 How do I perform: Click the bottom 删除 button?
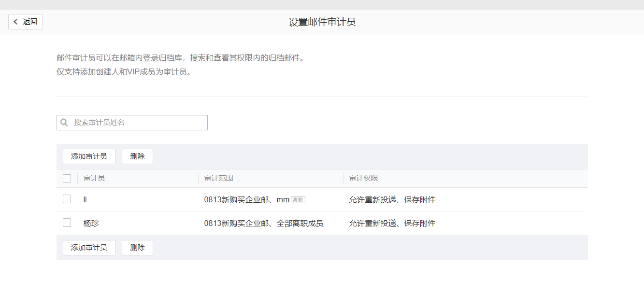coord(137,247)
